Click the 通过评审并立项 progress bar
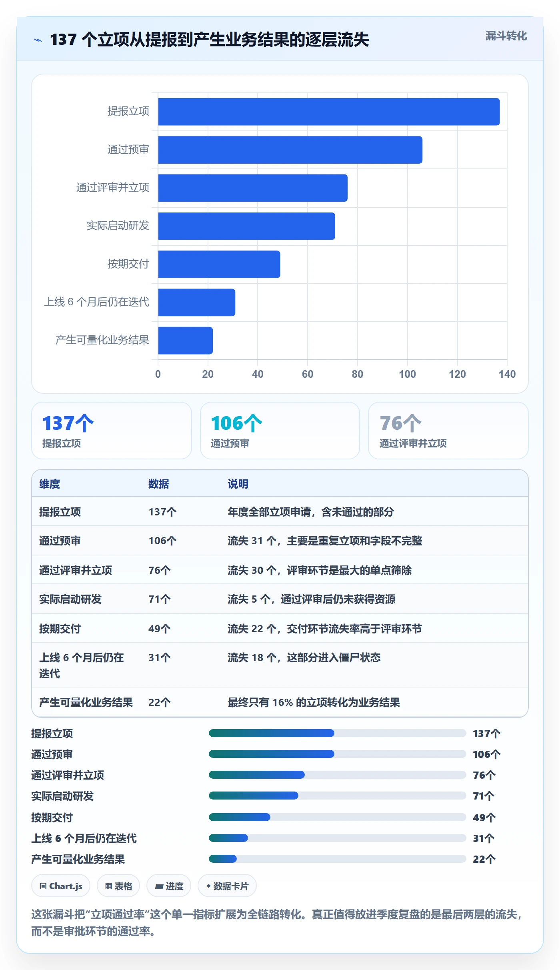The width and height of the screenshot is (560, 970). tap(337, 775)
